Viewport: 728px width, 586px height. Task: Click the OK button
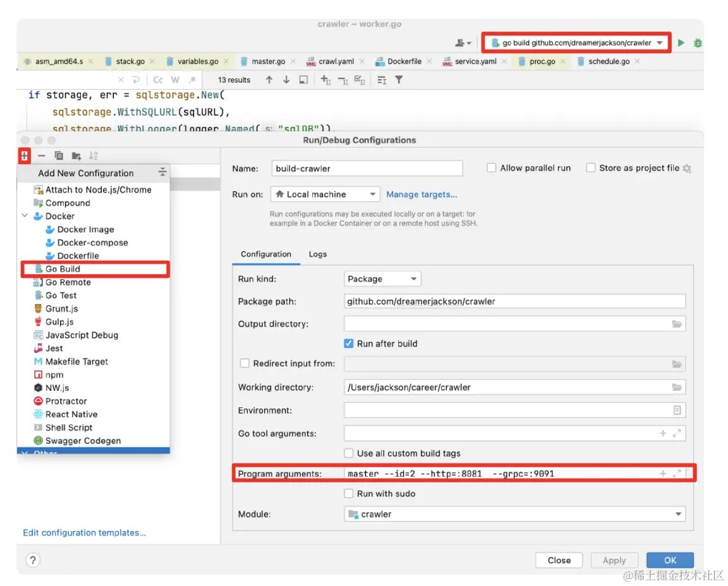click(x=670, y=560)
